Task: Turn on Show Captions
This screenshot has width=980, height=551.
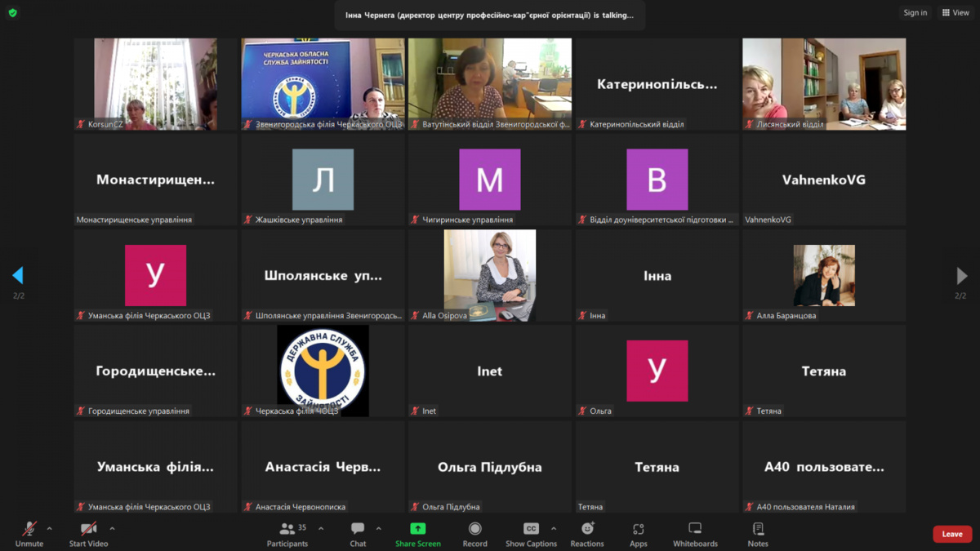Action: tap(531, 535)
